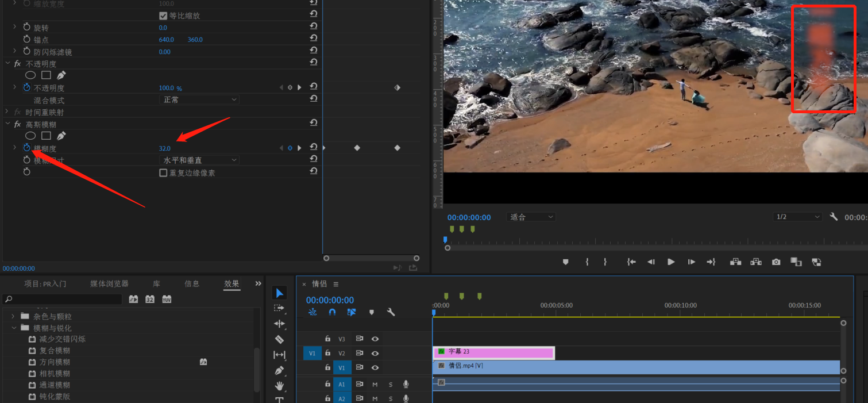868x403 pixels.
Task: Toggle animation stopwatch for 旋转
Action: (x=26, y=28)
